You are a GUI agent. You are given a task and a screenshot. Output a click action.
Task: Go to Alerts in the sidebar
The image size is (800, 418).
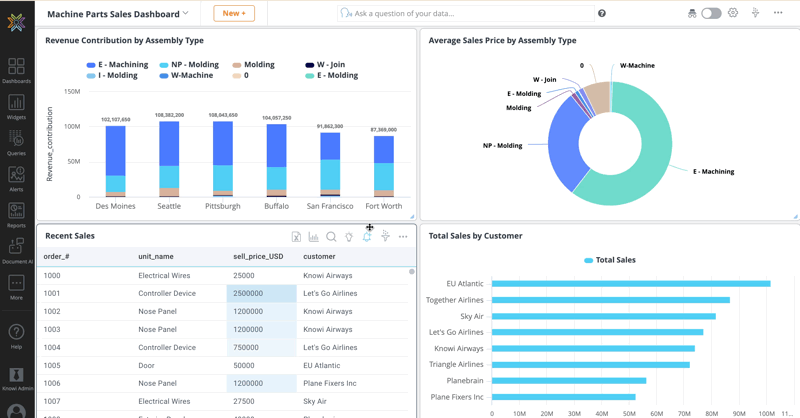(x=16, y=179)
